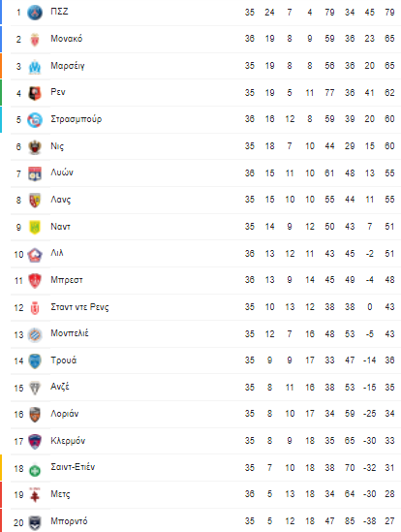Click the Μονπελιέ team name
This screenshot has width=401, height=532.
tap(70, 333)
